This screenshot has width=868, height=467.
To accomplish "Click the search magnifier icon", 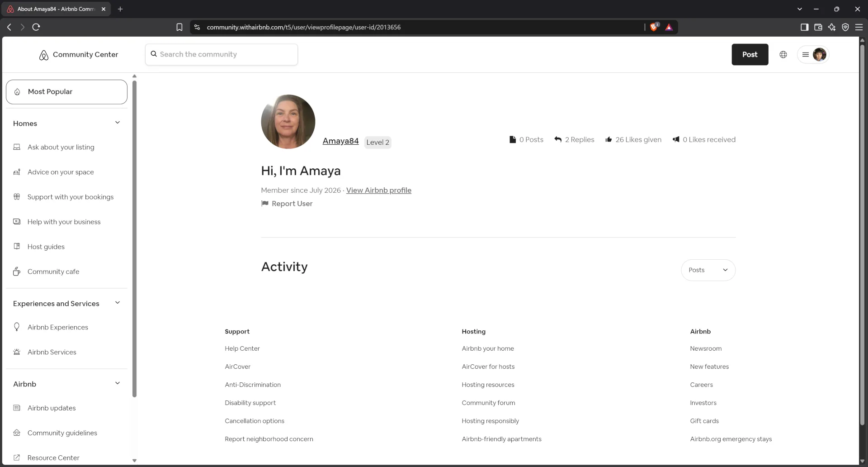I will [x=154, y=54].
